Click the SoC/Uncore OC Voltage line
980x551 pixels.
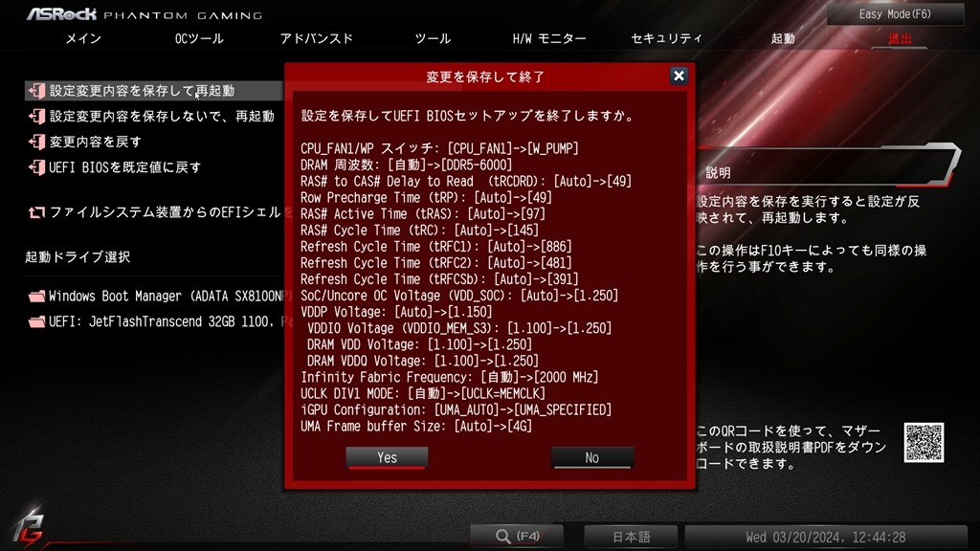459,296
